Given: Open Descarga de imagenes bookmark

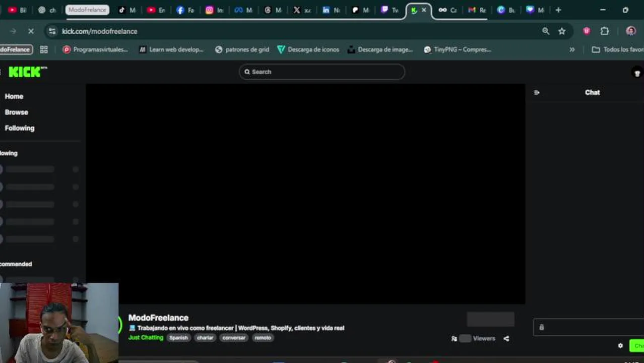Looking at the screenshot, I should 380,49.
